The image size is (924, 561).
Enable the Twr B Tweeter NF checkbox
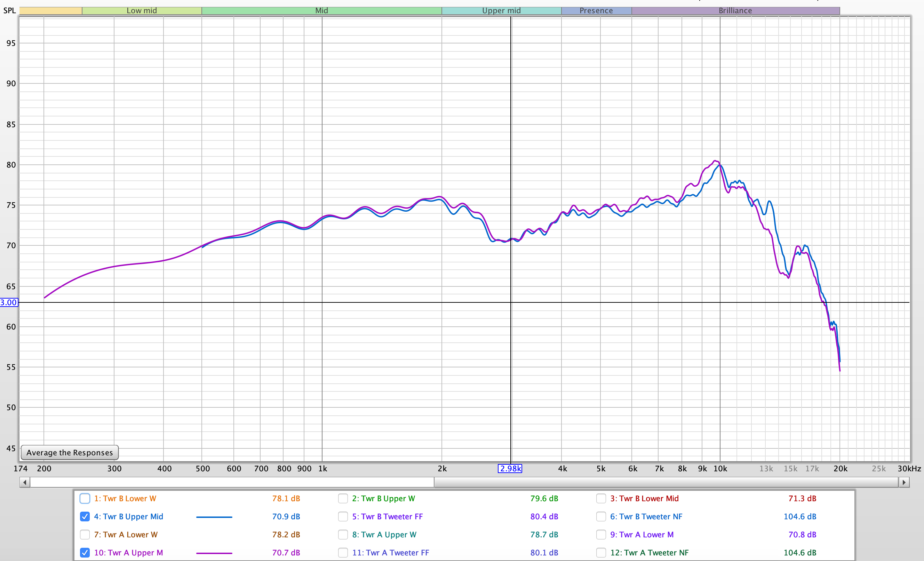click(601, 517)
